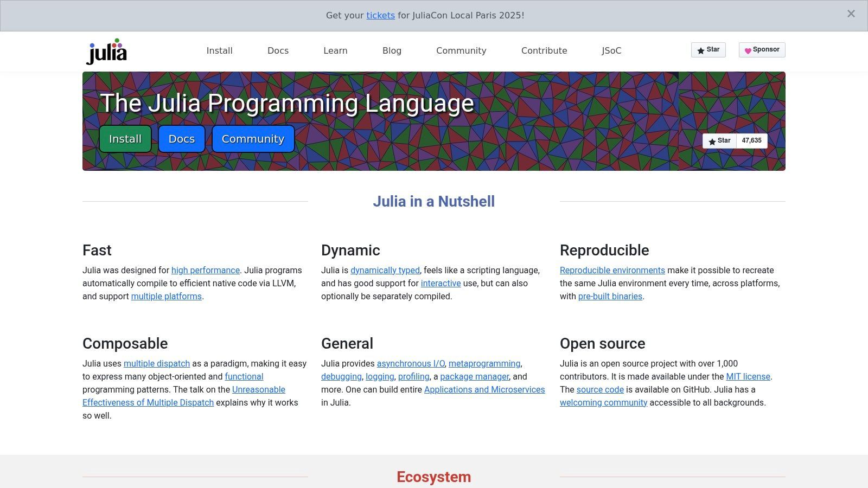Navigate to JSoC in the navbar
This screenshot has height=488, width=868.
[x=611, y=50]
